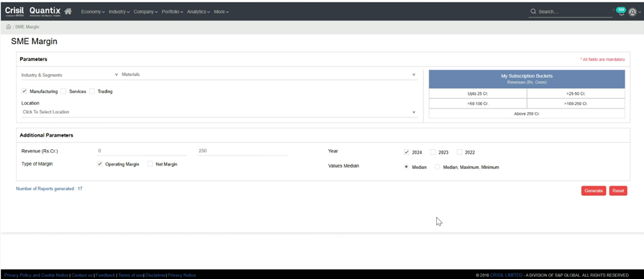Click the Reset button

[x=618, y=191]
